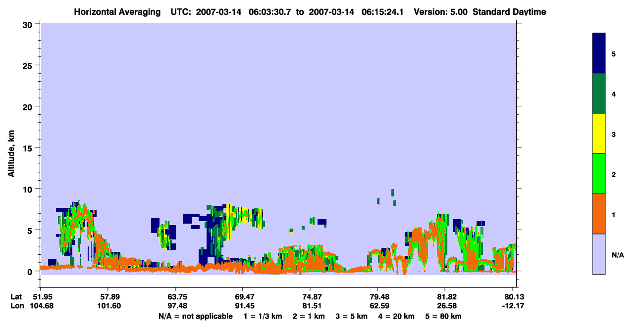
Task: Click the '3 = 5 km' legend text
Action: pyautogui.click(x=352, y=316)
